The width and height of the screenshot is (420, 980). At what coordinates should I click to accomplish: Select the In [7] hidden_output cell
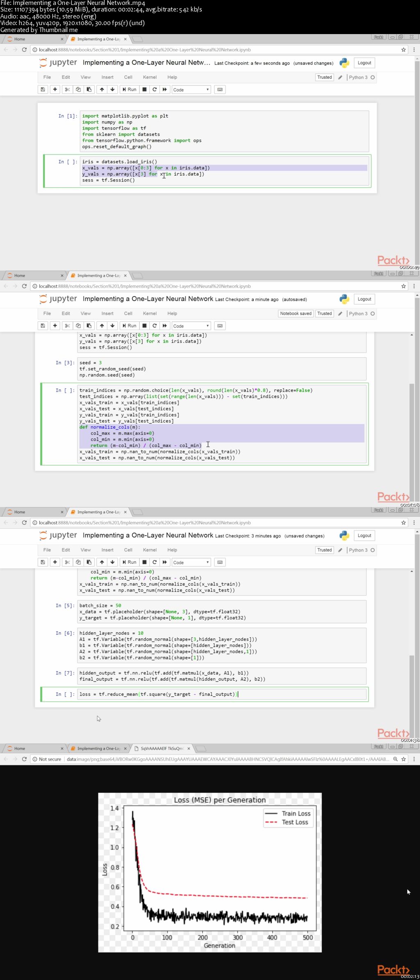coord(222,676)
